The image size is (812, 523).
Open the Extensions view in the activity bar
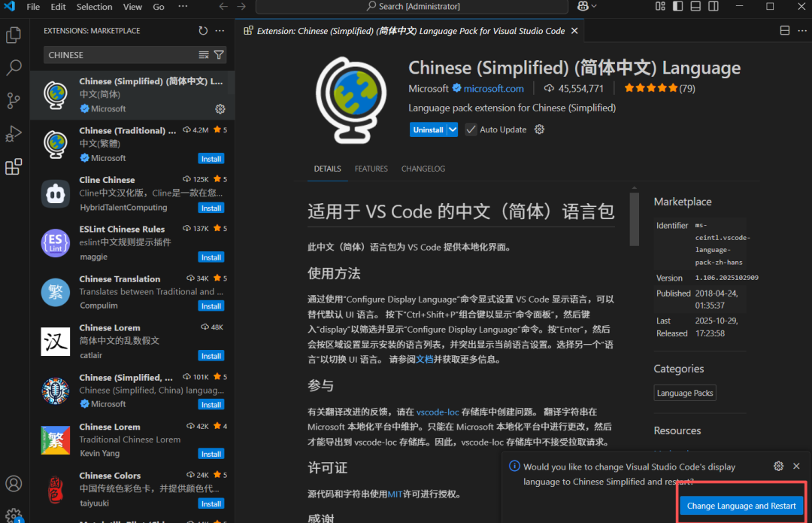click(14, 166)
